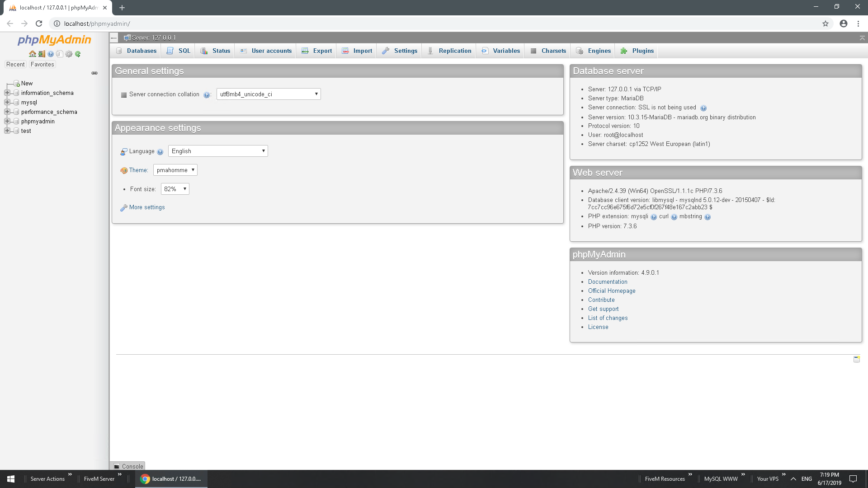
Task: Open the Databases tab
Action: pyautogui.click(x=136, y=51)
